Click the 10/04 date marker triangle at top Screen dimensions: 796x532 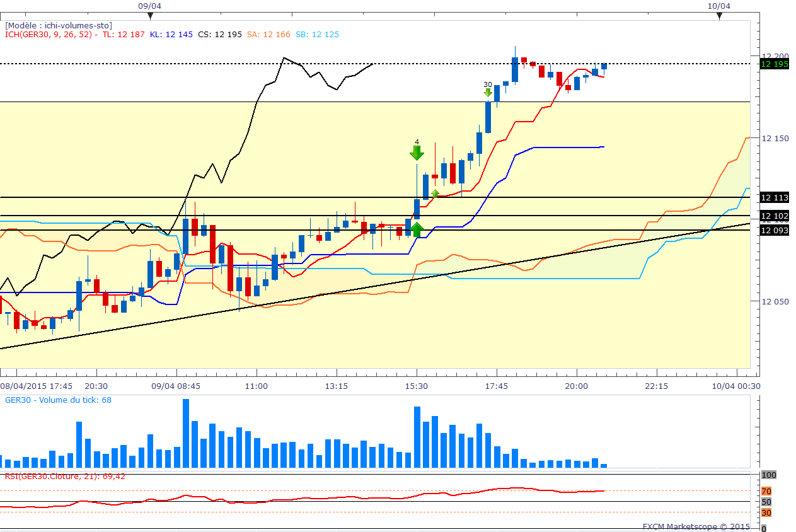click(719, 16)
